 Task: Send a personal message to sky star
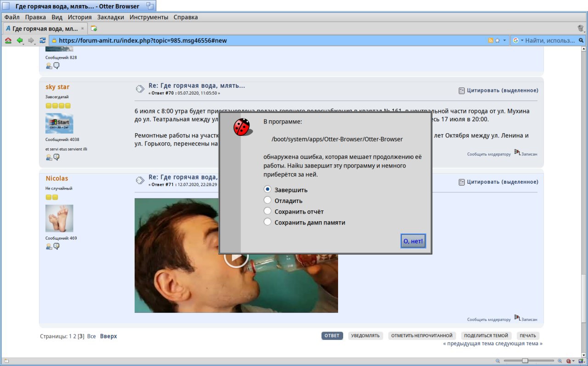tap(57, 157)
